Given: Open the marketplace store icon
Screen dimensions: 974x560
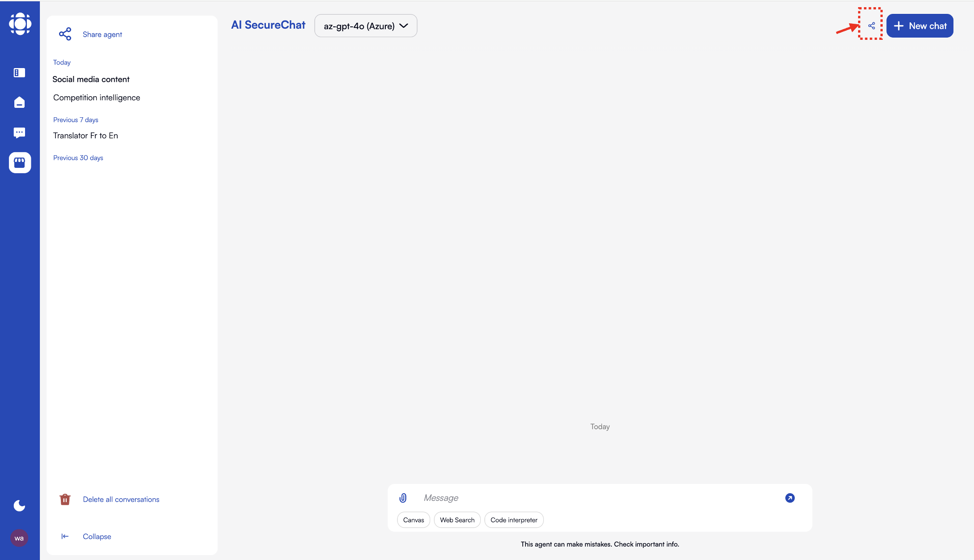Looking at the screenshot, I should coord(20,162).
